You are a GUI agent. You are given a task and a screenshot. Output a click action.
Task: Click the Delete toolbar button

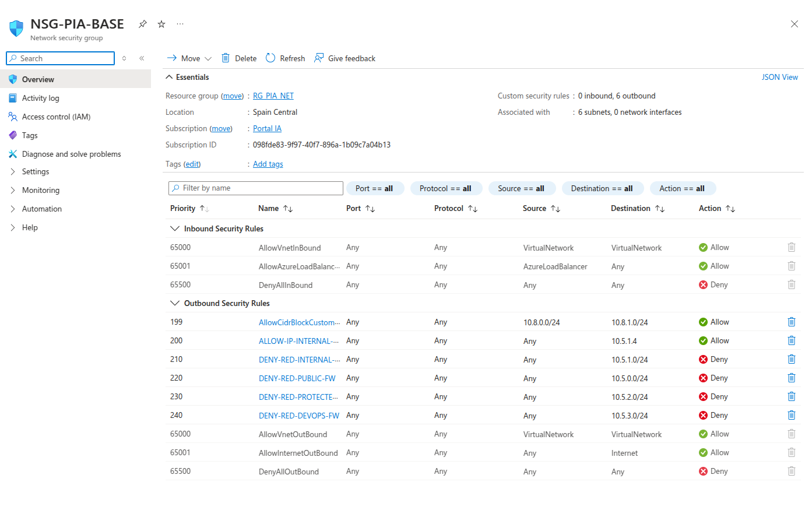239,58
